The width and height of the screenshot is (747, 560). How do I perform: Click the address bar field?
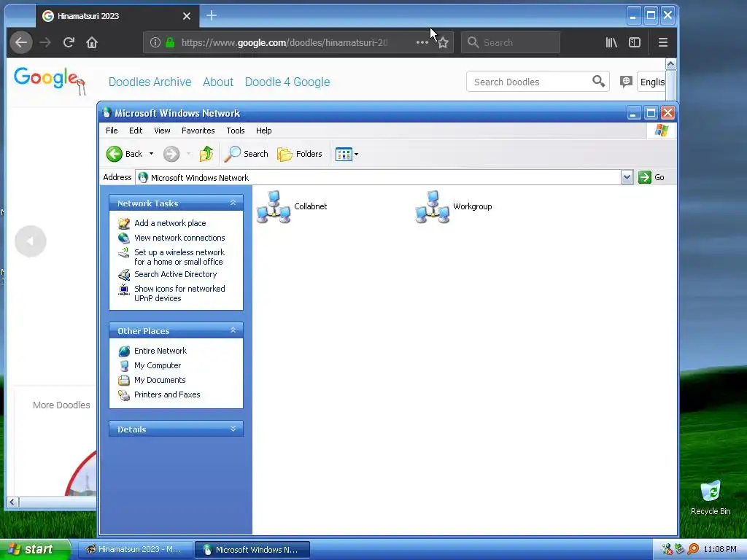click(x=379, y=178)
